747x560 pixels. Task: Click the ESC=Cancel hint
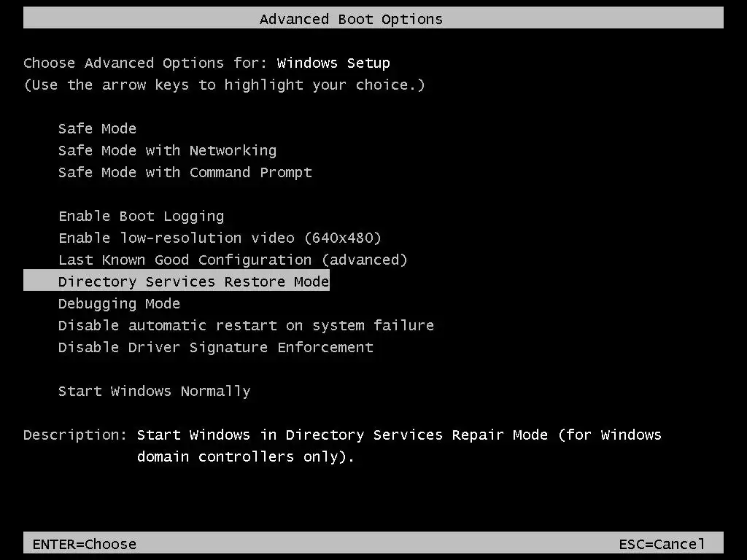pyautogui.click(x=662, y=544)
